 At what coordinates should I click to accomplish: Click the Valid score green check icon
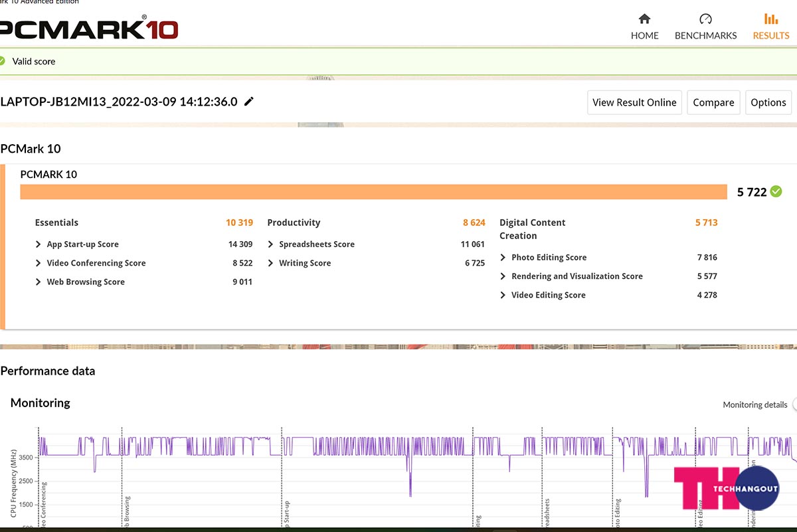click(2, 61)
